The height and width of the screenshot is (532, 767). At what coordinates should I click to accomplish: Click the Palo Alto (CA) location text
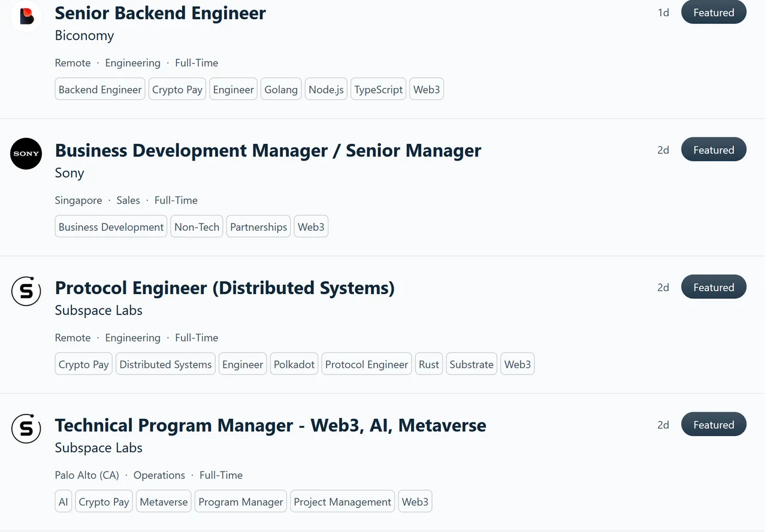pos(87,475)
